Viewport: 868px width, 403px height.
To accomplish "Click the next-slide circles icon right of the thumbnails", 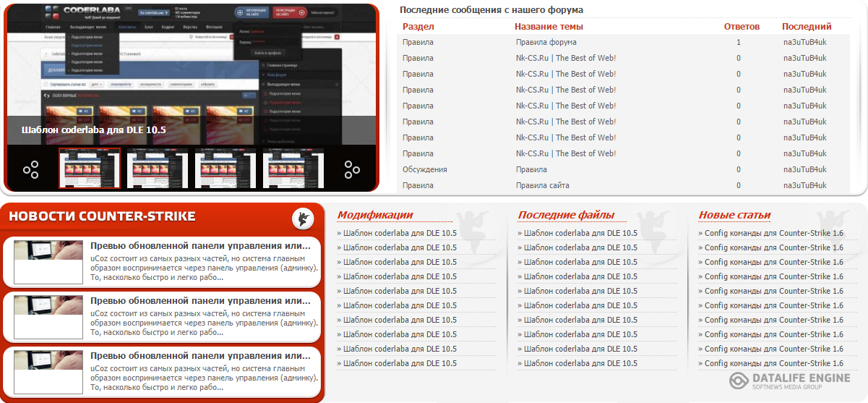I will pos(352,169).
